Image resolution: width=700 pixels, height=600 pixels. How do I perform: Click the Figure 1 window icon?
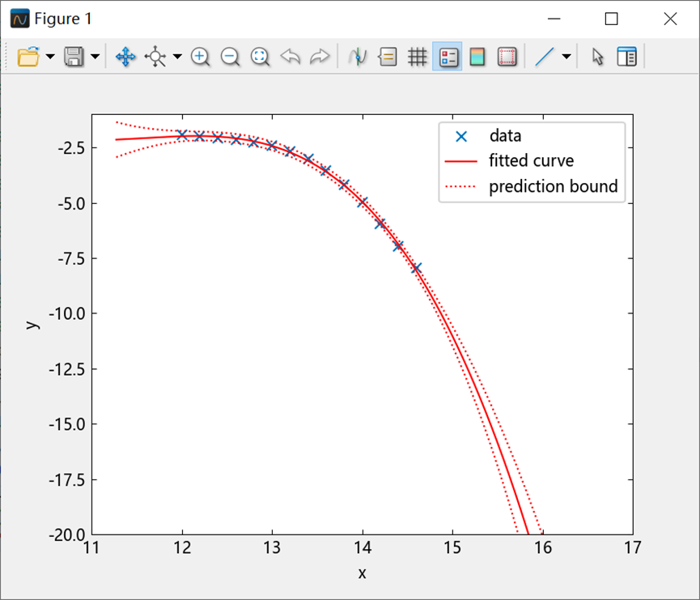[x=19, y=19]
